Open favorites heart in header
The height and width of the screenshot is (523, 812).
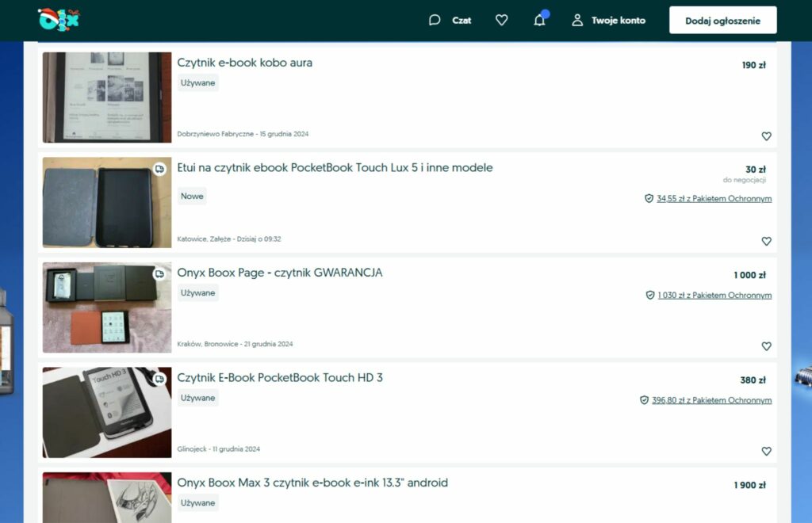tap(501, 20)
